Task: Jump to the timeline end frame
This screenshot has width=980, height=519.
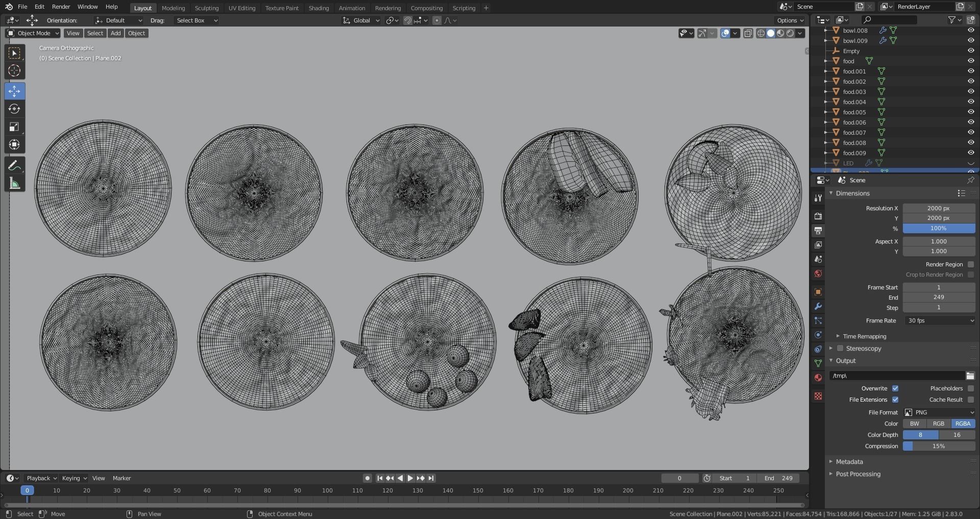Action: [431, 478]
